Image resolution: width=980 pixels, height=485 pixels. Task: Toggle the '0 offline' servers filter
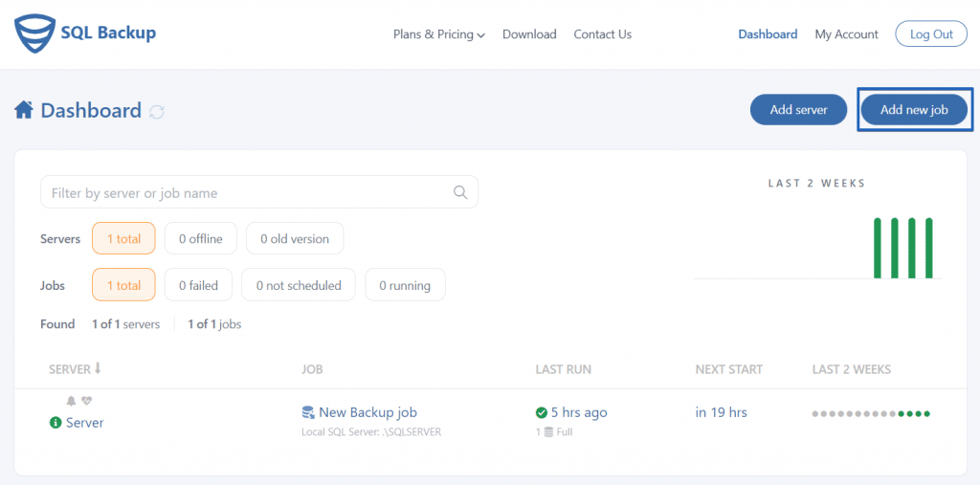click(x=201, y=239)
